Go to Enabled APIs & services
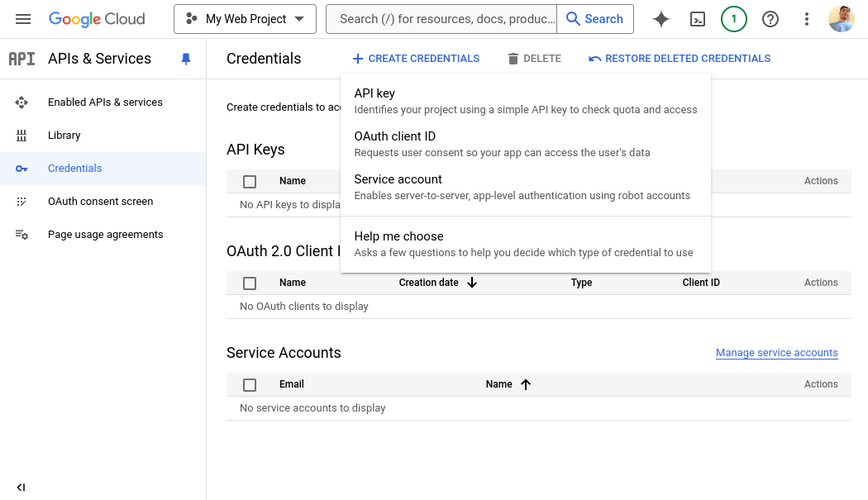Viewport: 868px width, 500px height. pos(105,102)
